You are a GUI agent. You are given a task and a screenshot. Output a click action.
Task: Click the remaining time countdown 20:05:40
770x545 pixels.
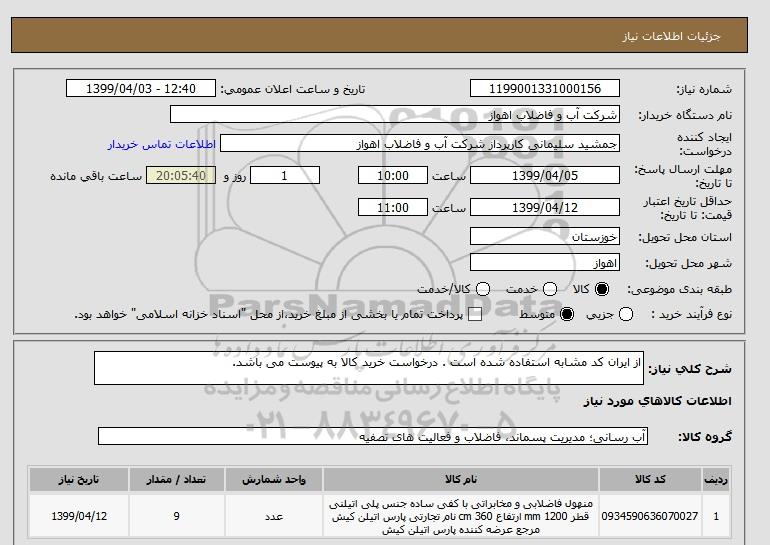point(181,175)
